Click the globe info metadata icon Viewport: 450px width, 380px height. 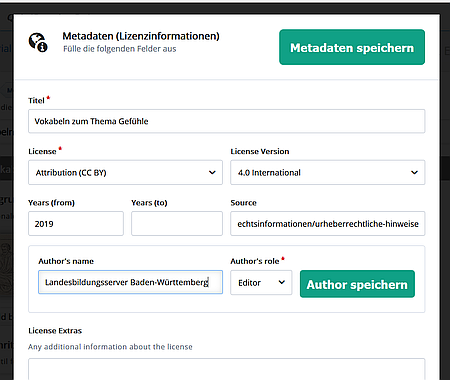[x=38, y=42]
